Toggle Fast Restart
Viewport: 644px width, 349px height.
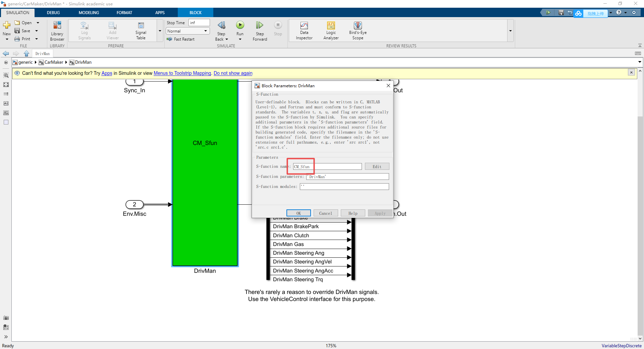pyautogui.click(x=180, y=39)
